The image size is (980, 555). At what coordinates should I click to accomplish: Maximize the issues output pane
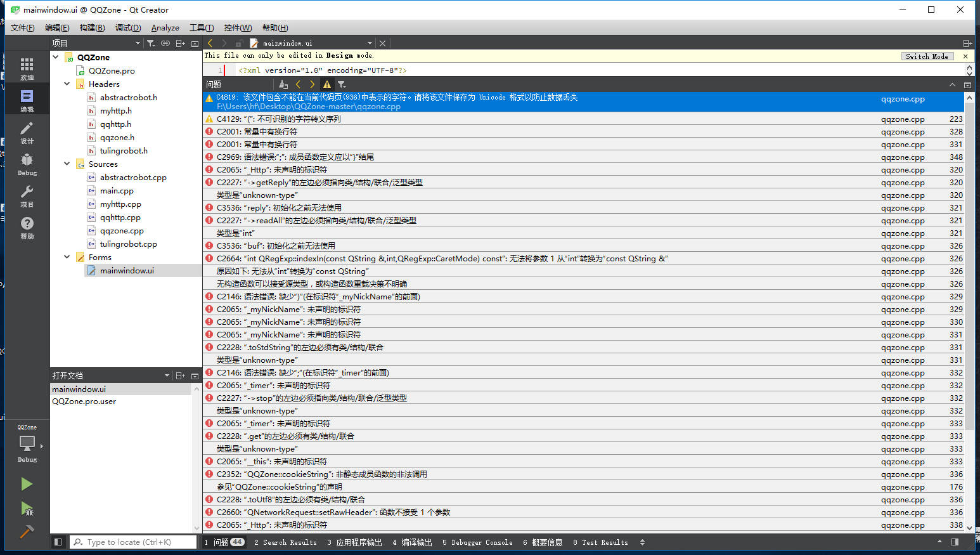tap(967, 85)
